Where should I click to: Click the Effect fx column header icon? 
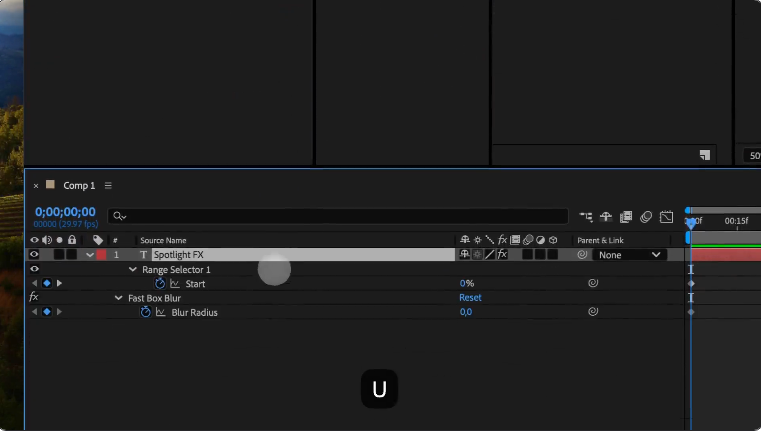[502, 240]
